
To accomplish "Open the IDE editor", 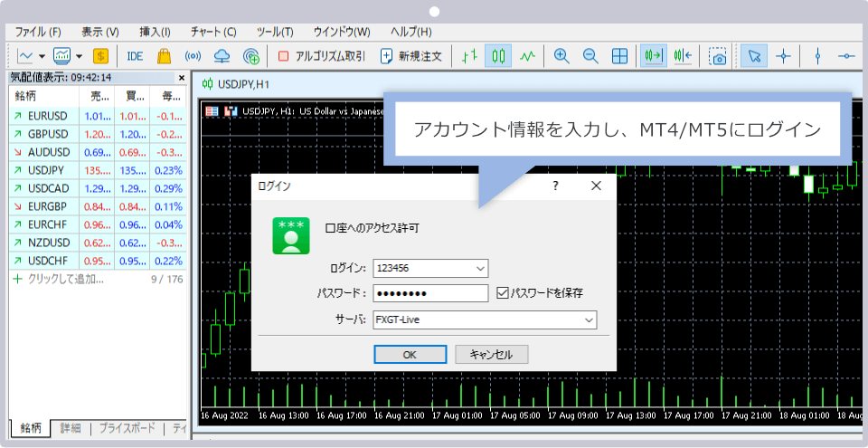I will pos(135,56).
